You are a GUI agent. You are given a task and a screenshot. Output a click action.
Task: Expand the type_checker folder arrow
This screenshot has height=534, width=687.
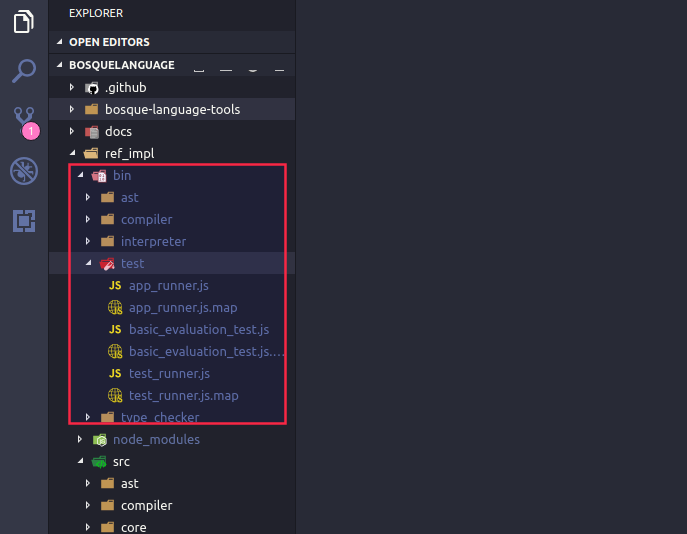click(88, 418)
